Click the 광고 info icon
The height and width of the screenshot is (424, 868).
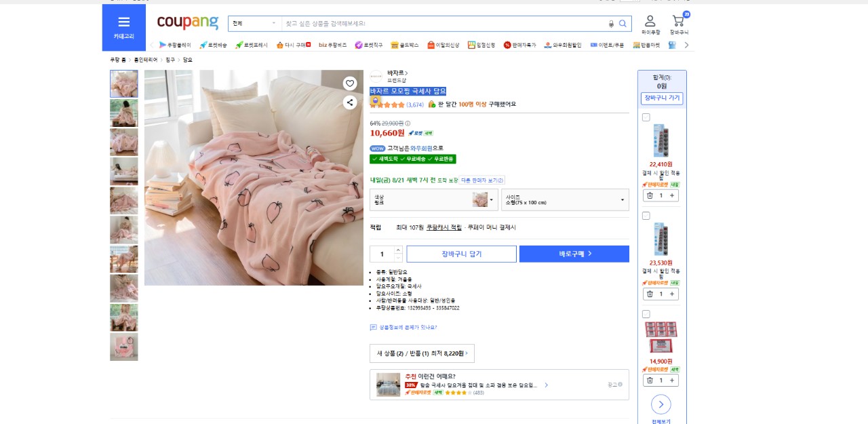pyautogui.click(x=620, y=385)
